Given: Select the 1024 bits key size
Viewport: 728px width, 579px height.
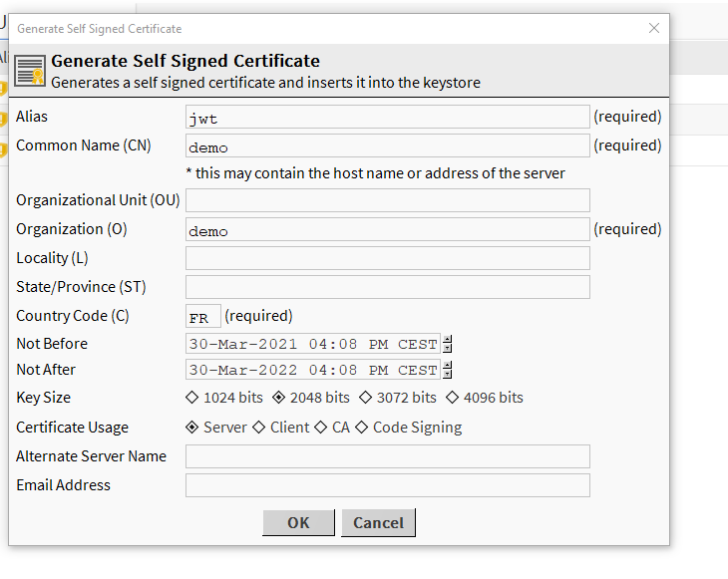Looking at the screenshot, I should (192, 398).
